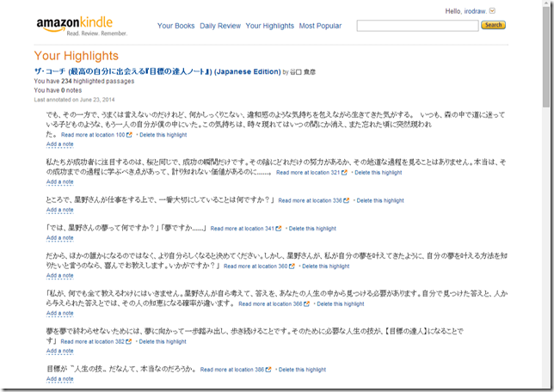
Task: Click the 'You have 0 notes' text
Action: (x=58, y=90)
